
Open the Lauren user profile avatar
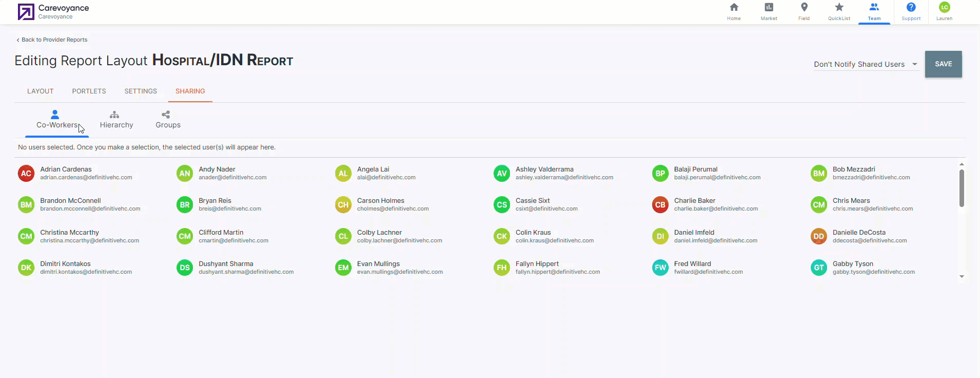[944, 7]
